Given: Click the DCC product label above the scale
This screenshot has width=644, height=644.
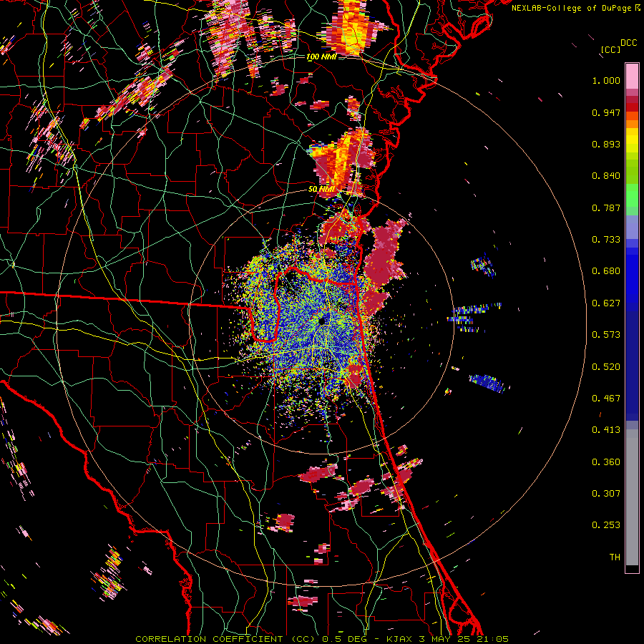Looking at the screenshot, I should pos(628,43).
